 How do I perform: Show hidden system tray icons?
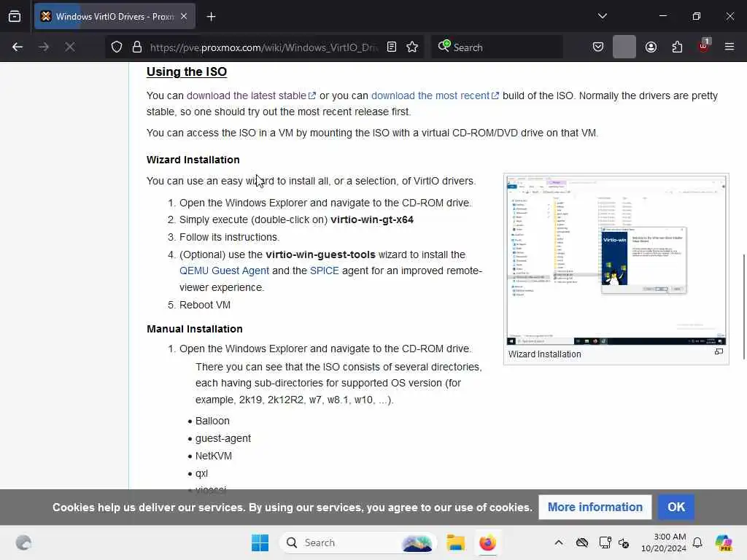(x=559, y=542)
